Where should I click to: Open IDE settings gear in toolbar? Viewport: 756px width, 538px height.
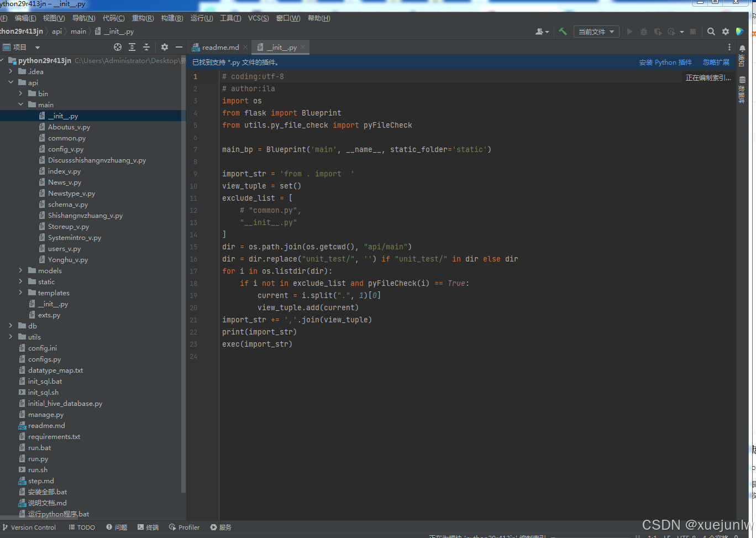coord(726,32)
